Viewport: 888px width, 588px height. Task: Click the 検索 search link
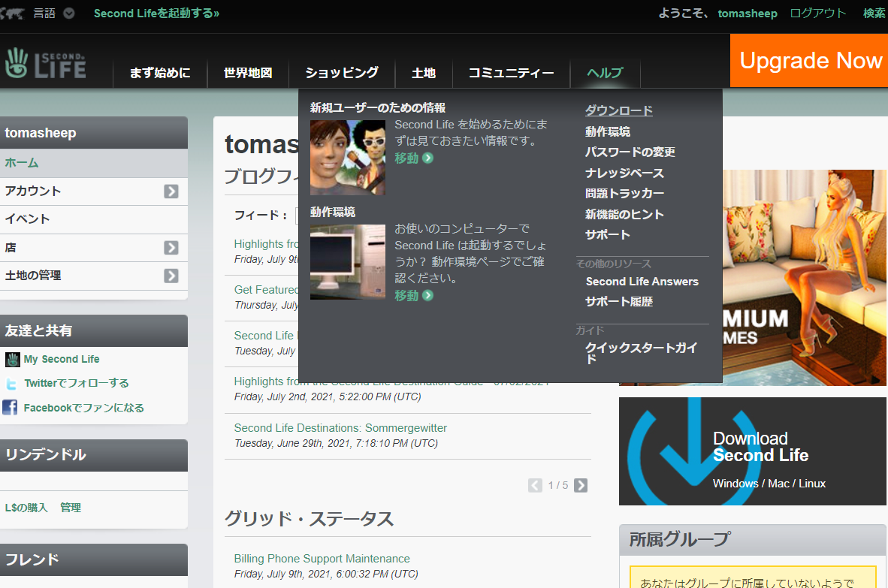(x=874, y=13)
